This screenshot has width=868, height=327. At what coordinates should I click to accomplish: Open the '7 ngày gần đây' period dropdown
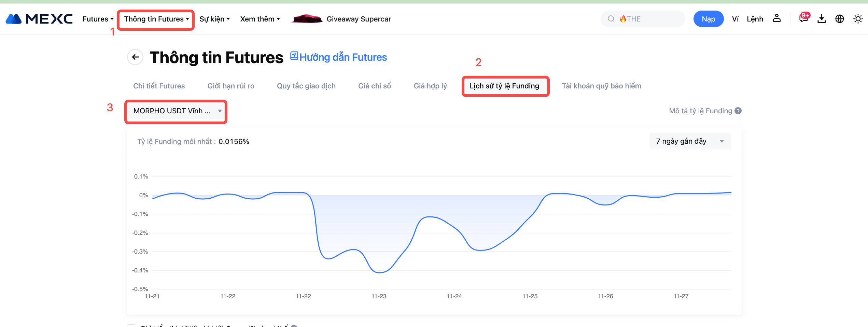[x=690, y=141]
